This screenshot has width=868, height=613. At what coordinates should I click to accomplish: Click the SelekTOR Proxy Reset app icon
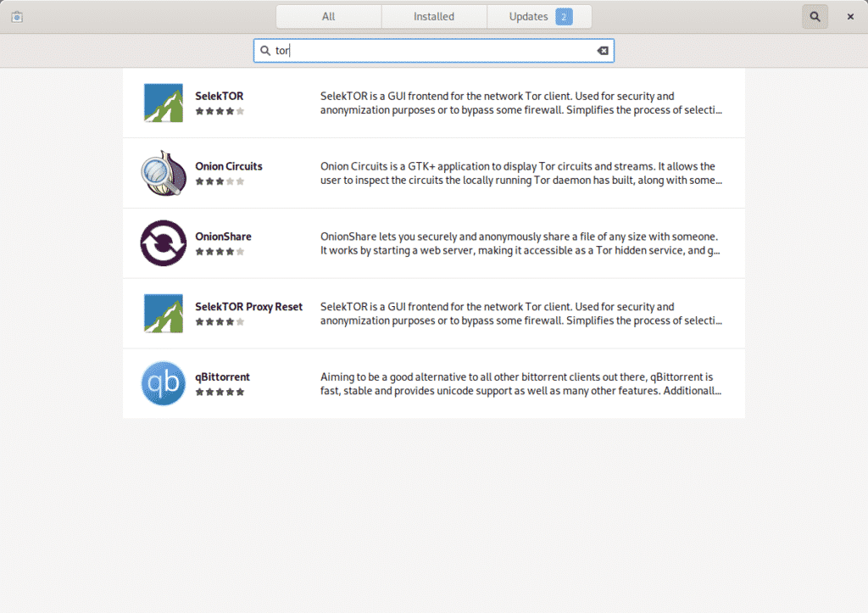click(x=164, y=314)
